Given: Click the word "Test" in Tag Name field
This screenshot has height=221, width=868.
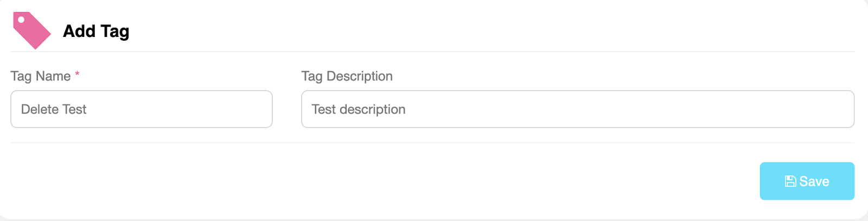Looking at the screenshot, I should click(x=75, y=109).
